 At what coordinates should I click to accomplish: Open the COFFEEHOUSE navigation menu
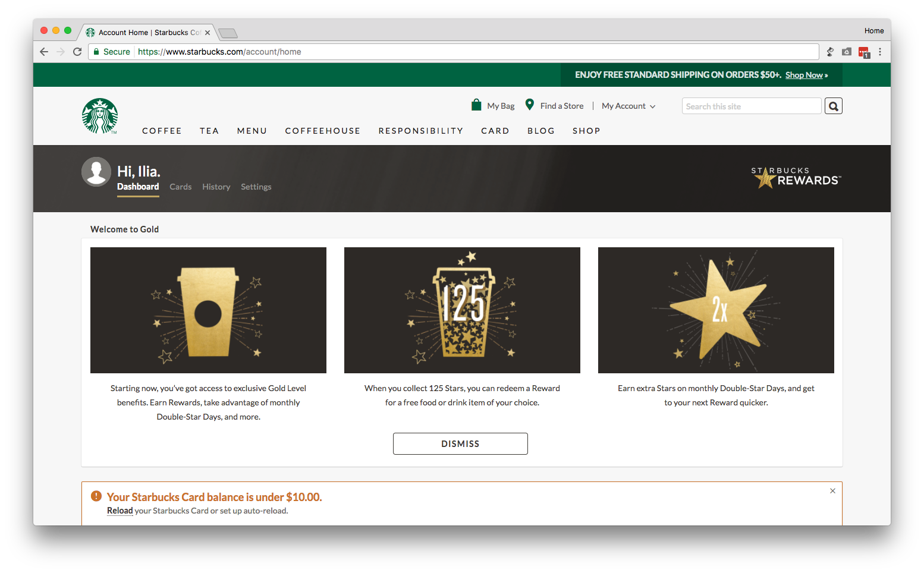point(322,131)
